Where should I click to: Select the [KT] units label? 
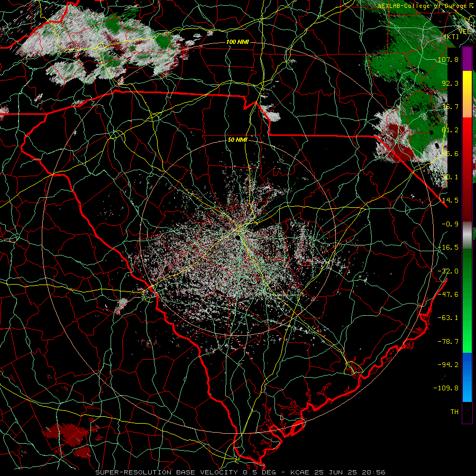452,36
